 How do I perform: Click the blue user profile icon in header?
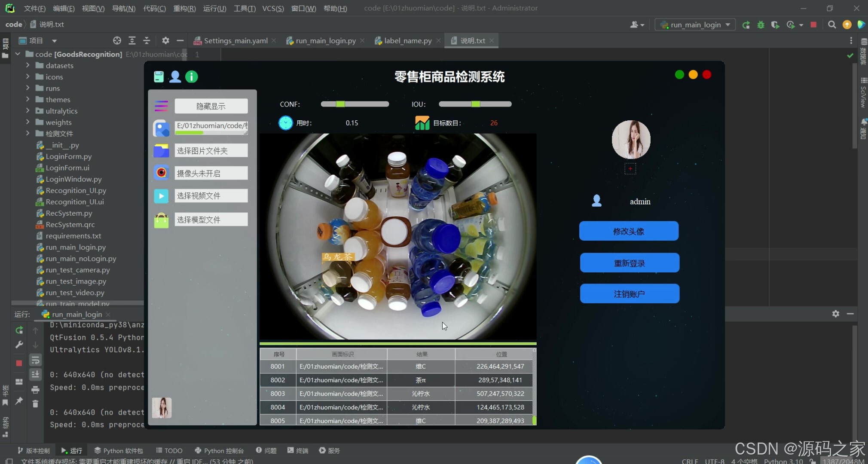pos(175,76)
